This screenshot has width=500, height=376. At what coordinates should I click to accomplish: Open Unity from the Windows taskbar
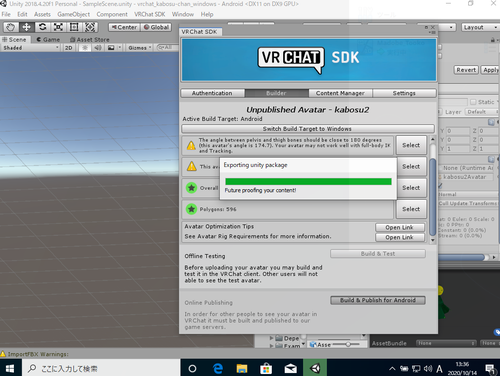315,368
